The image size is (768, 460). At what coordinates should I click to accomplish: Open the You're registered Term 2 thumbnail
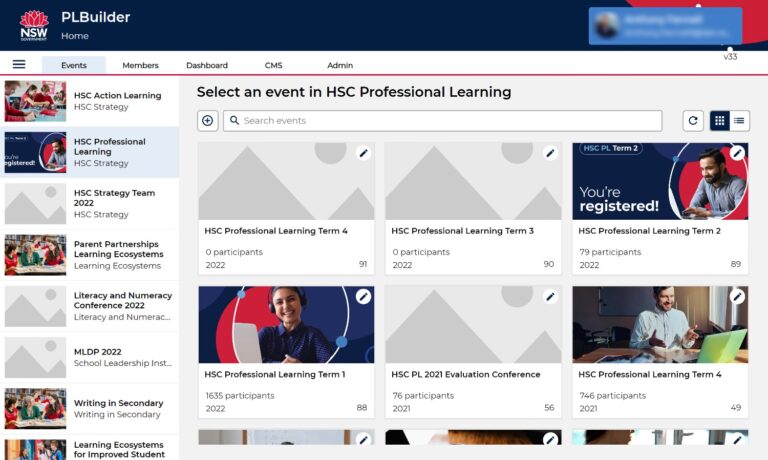coord(660,181)
